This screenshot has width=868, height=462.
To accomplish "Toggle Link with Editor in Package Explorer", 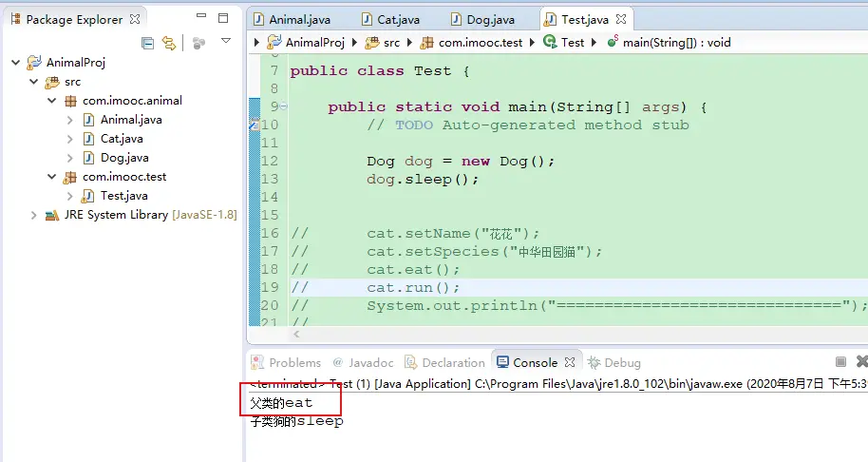I will coord(169,43).
